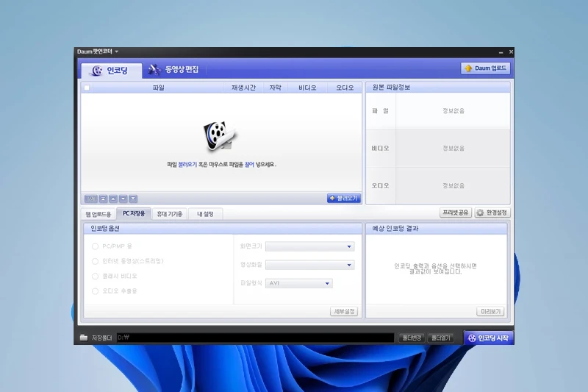This screenshot has height=392, width=588.
Task: Click the 폴더변경 button
Action: [x=412, y=338]
